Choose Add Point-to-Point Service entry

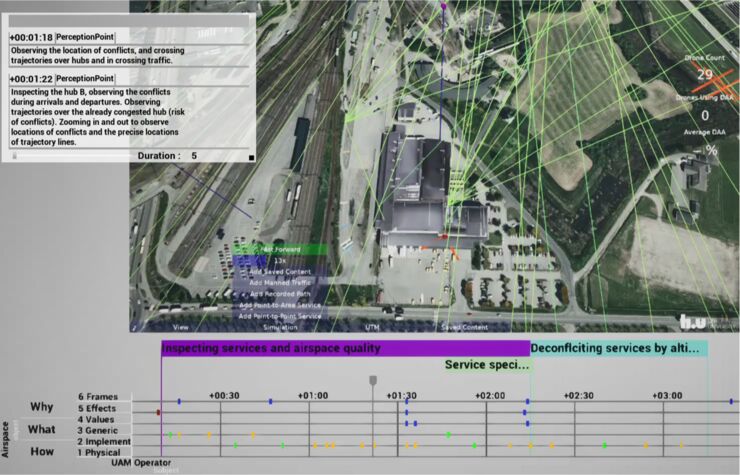(x=280, y=316)
